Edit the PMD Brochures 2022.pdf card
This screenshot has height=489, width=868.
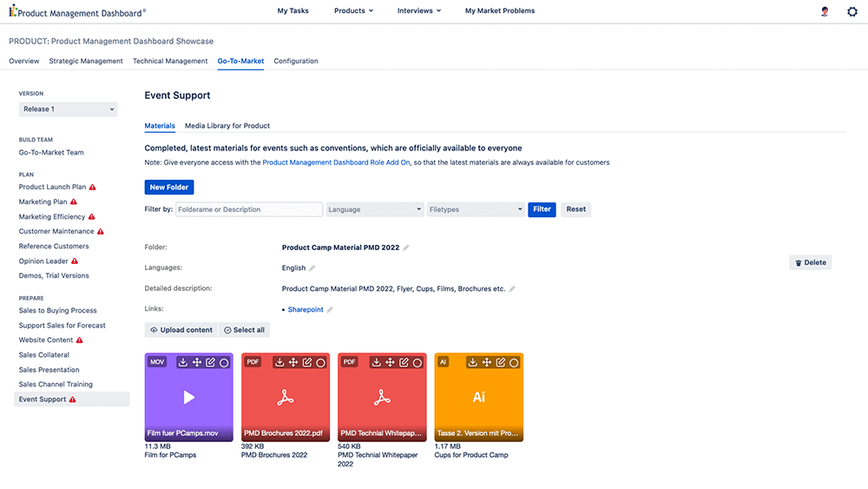307,362
